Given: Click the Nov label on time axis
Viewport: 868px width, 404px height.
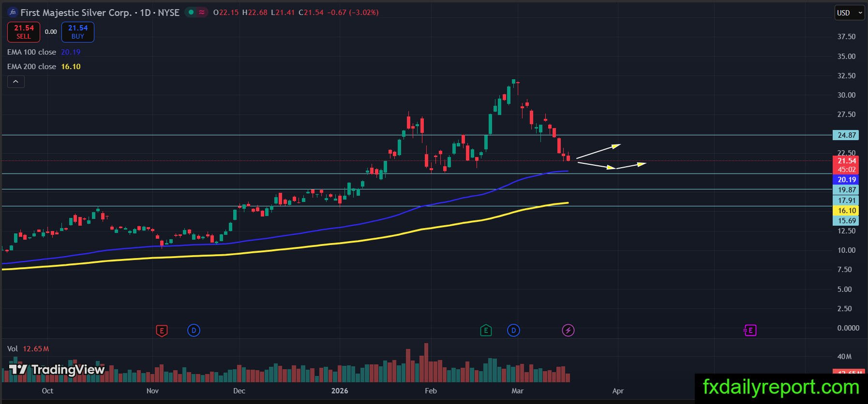Looking at the screenshot, I should (x=152, y=391).
